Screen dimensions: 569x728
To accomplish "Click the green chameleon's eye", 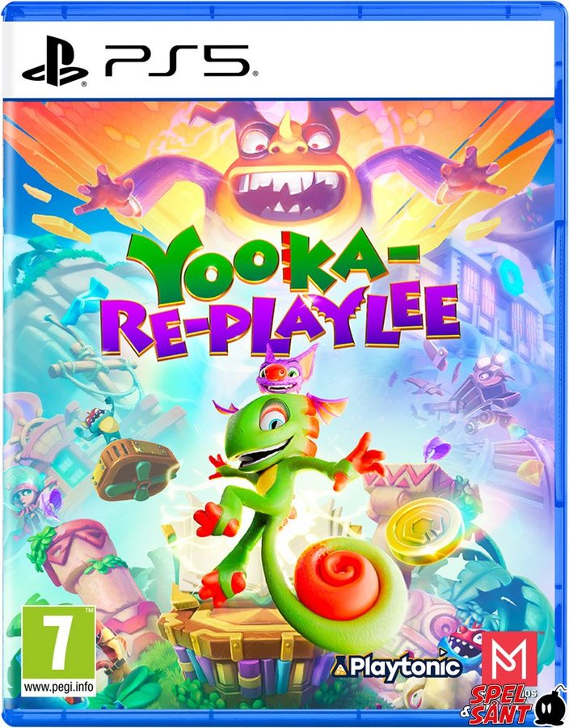I will [272, 418].
